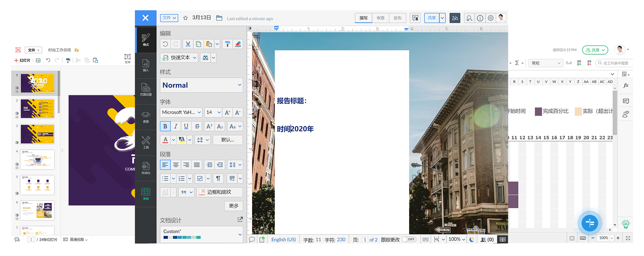
Task: Click the Zia assistant icon in the Writer header
Action: [455, 18]
